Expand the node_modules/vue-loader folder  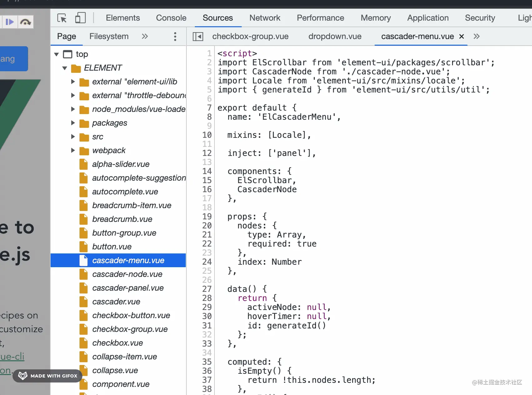click(x=73, y=109)
